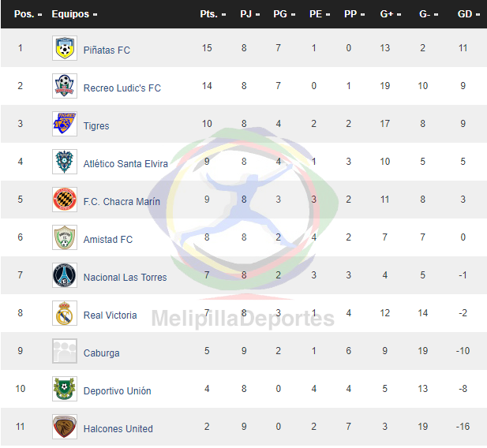Click the Nacional Las Torres crest
The height and width of the screenshot is (448, 487).
pyautogui.click(x=65, y=275)
